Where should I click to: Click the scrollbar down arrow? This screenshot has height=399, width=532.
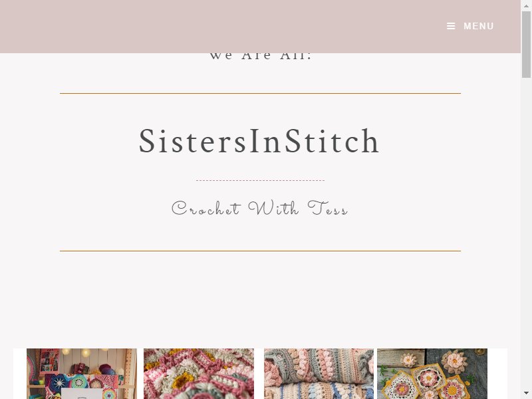(x=526, y=394)
